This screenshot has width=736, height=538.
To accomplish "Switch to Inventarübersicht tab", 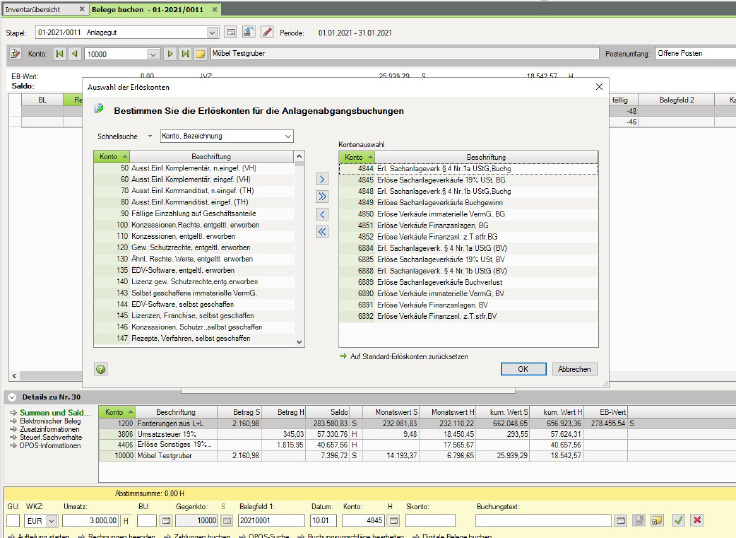I will click(x=34, y=9).
